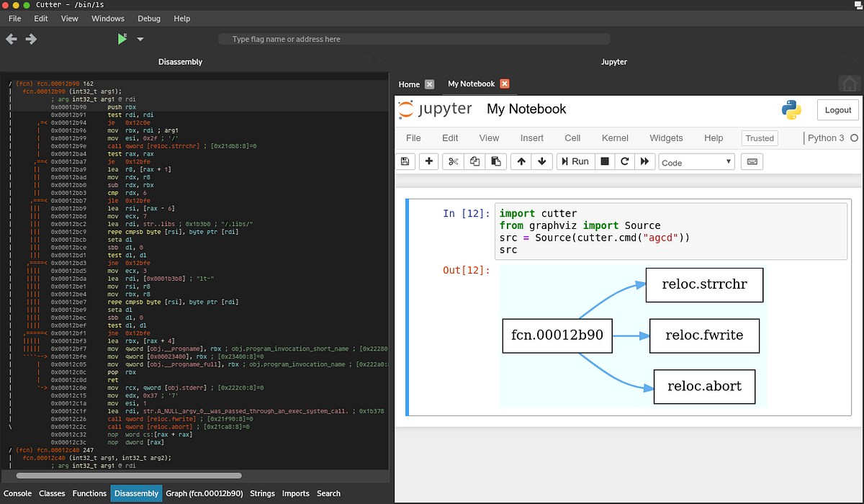The image size is (864, 504).
Task: Open the cell type dropdown showing Code
Action: click(x=696, y=161)
